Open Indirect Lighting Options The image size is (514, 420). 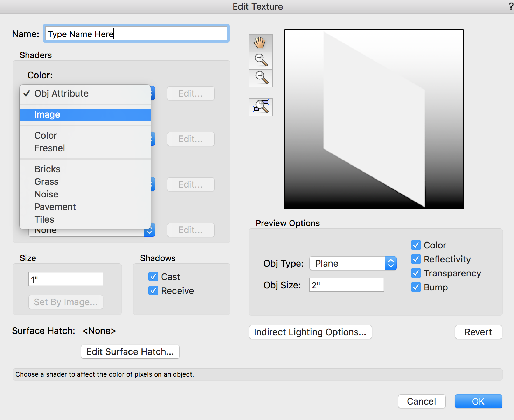click(x=310, y=332)
